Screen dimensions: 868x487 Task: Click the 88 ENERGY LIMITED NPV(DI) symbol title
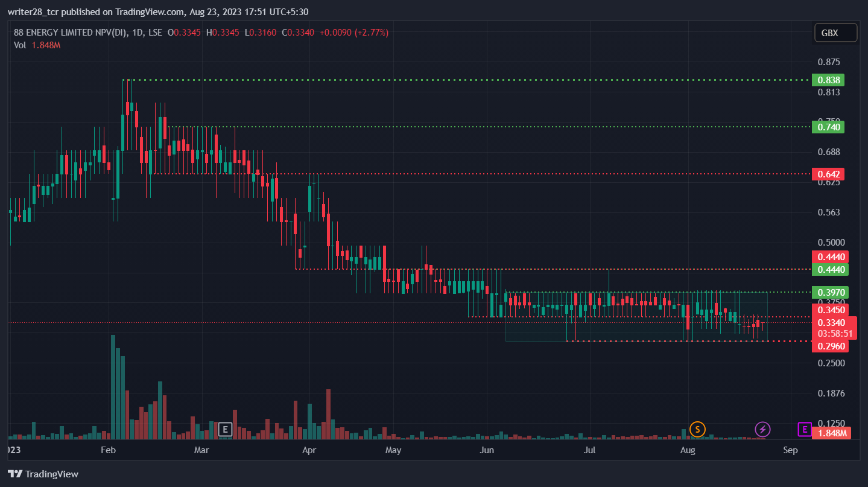pos(70,33)
